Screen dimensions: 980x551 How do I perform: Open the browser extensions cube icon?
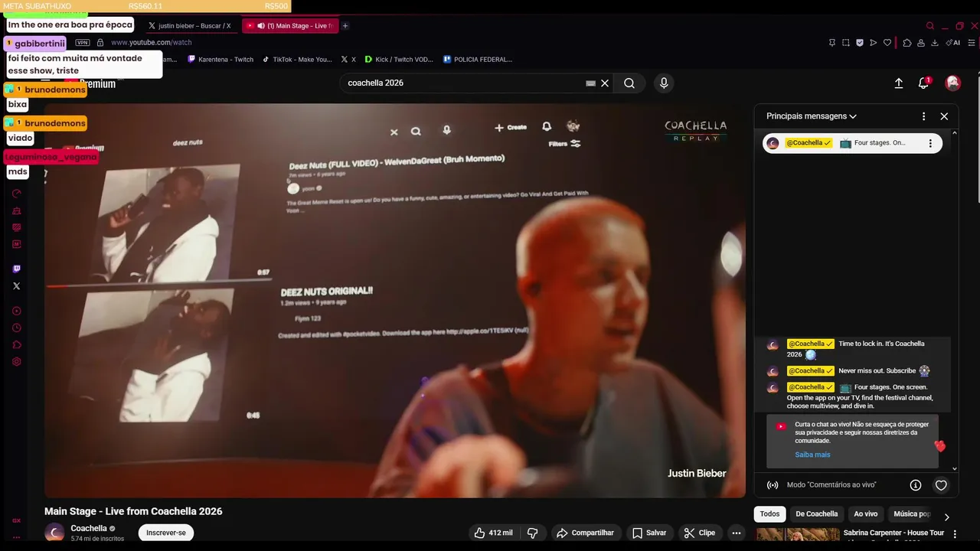[907, 43]
